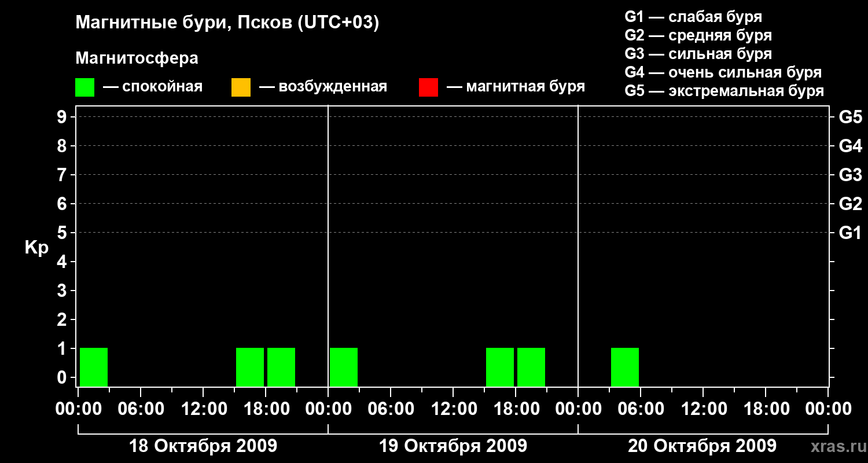Screen dimensions: 868x463
Task: Click the G5 label on right axis
Action: pyautogui.click(x=851, y=117)
